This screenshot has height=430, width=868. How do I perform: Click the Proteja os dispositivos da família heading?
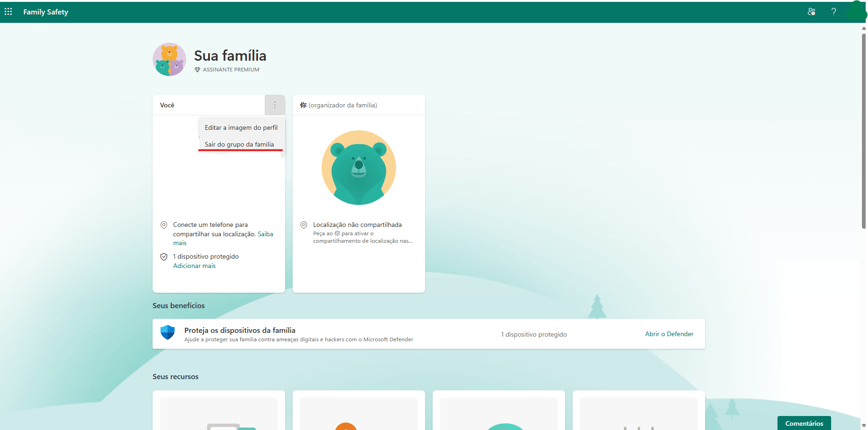(x=240, y=330)
